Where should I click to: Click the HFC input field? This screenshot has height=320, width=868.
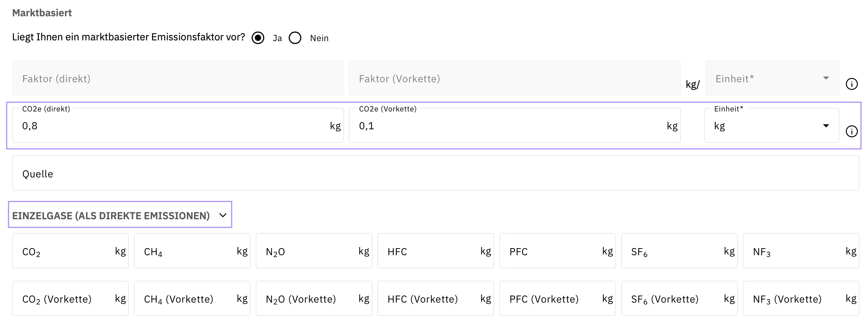pos(432,251)
